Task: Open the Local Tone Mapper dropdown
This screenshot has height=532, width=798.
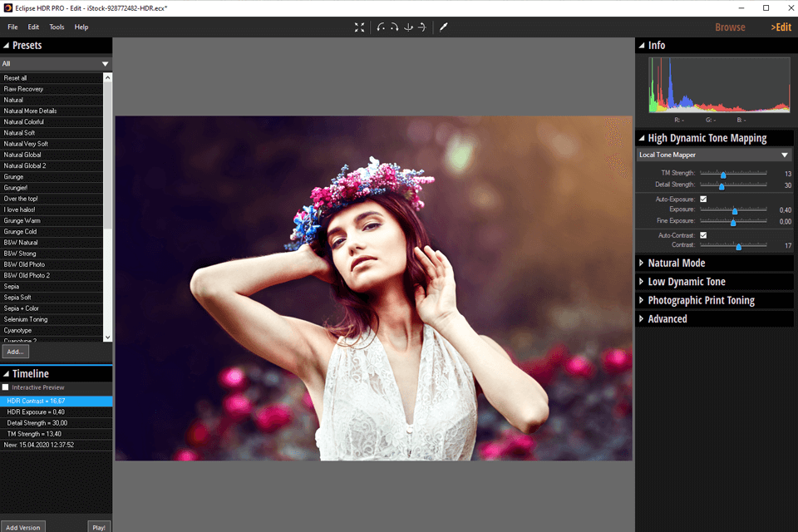Action: [784, 155]
